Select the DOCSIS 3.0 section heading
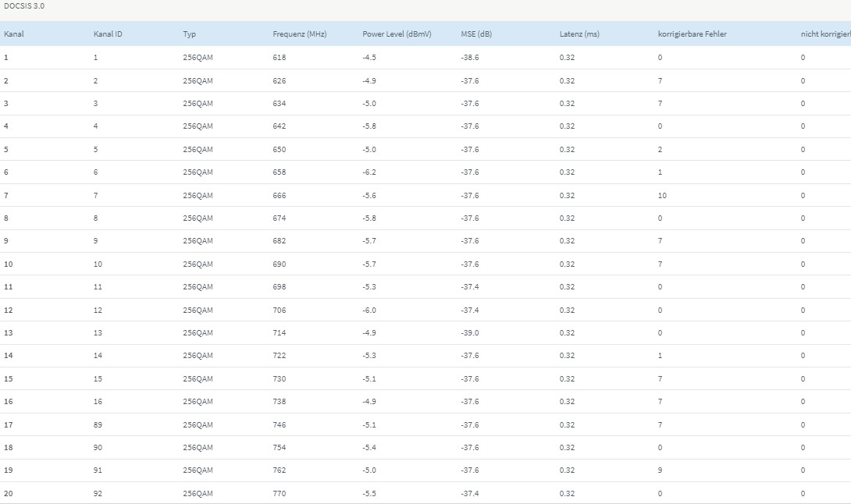 (x=24, y=5)
